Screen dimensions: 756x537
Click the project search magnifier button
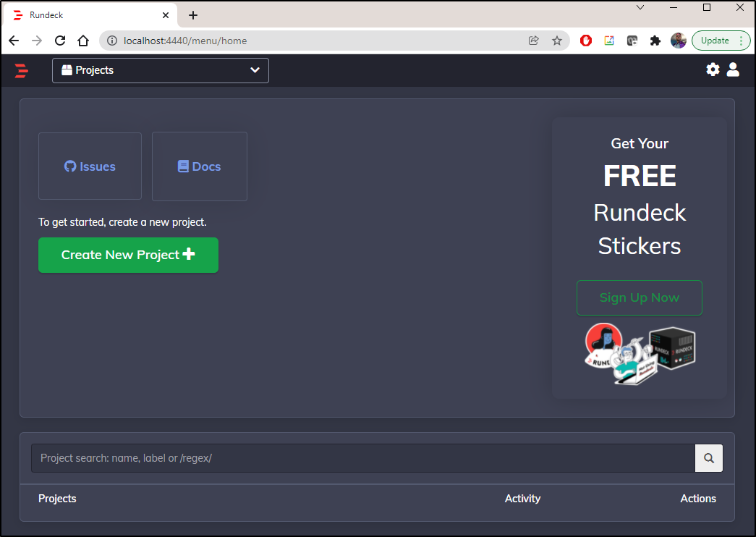click(709, 458)
